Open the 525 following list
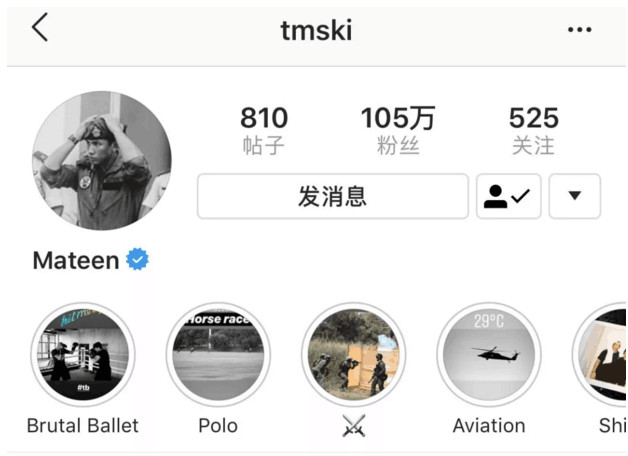The width and height of the screenshot is (628, 456). 533,130
